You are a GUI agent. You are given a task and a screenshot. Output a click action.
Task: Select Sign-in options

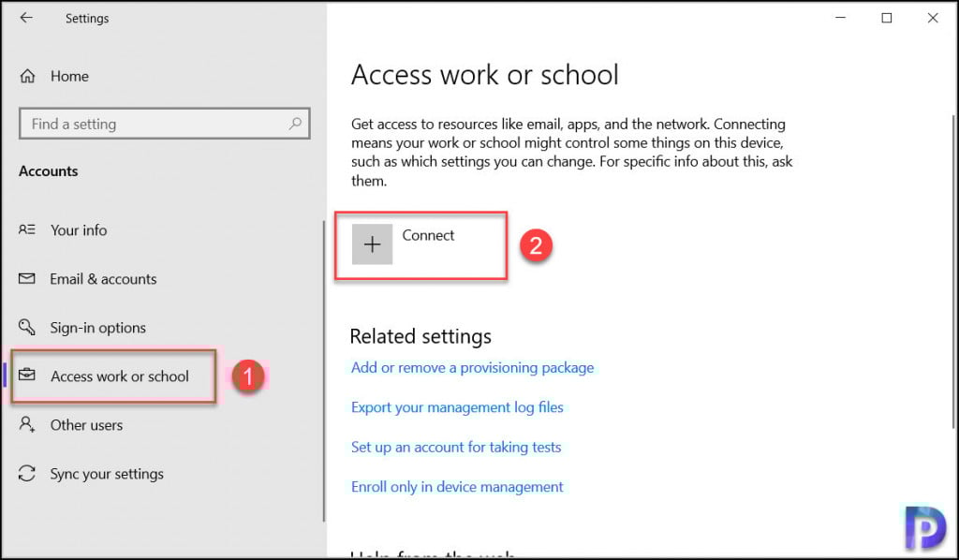tap(97, 328)
